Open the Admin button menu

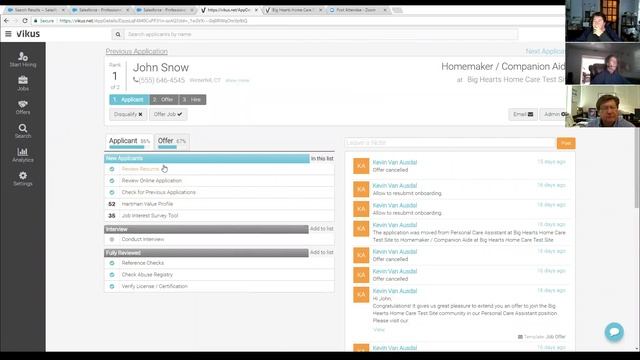[553, 114]
